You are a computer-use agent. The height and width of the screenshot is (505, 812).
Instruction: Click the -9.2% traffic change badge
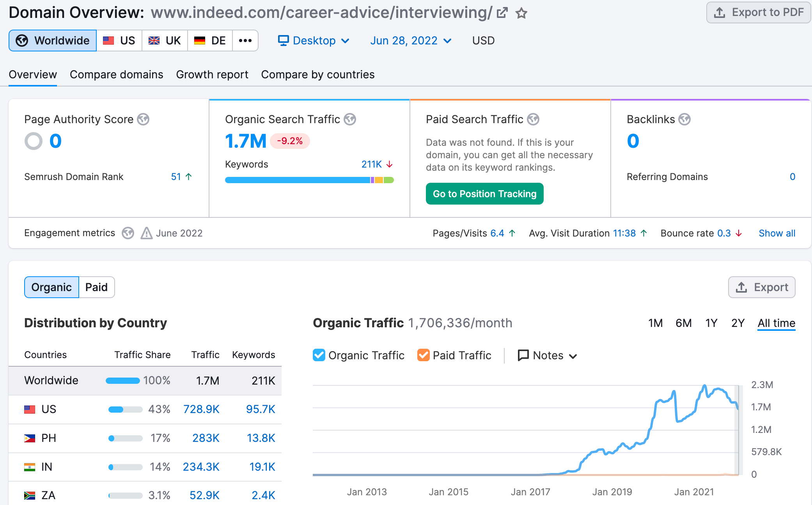coord(290,141)
